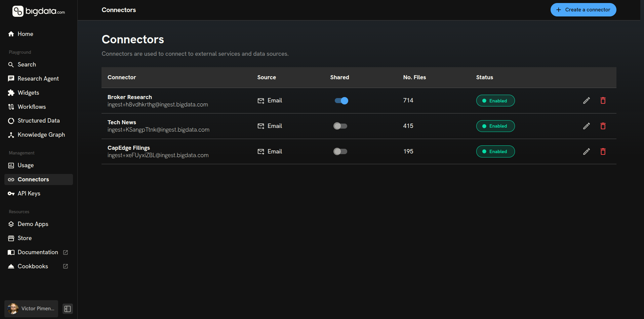Click the Email icon in CapEdge Filings row

pos(261,152)
